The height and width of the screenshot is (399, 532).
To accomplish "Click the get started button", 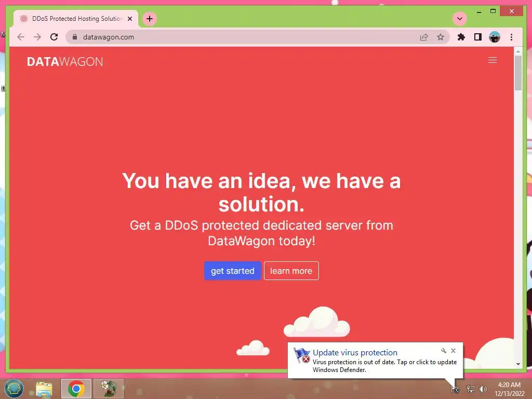I will tap(232, 271).
